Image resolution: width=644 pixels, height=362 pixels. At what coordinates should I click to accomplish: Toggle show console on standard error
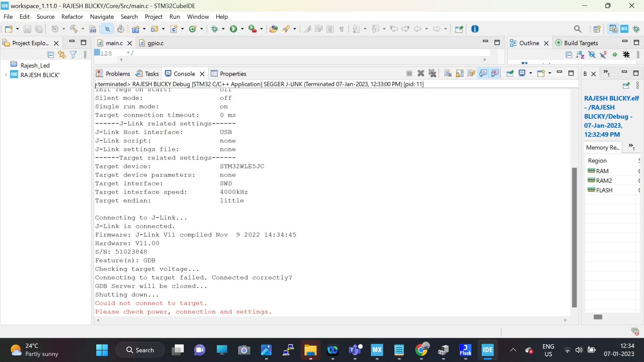coord(495,73)
